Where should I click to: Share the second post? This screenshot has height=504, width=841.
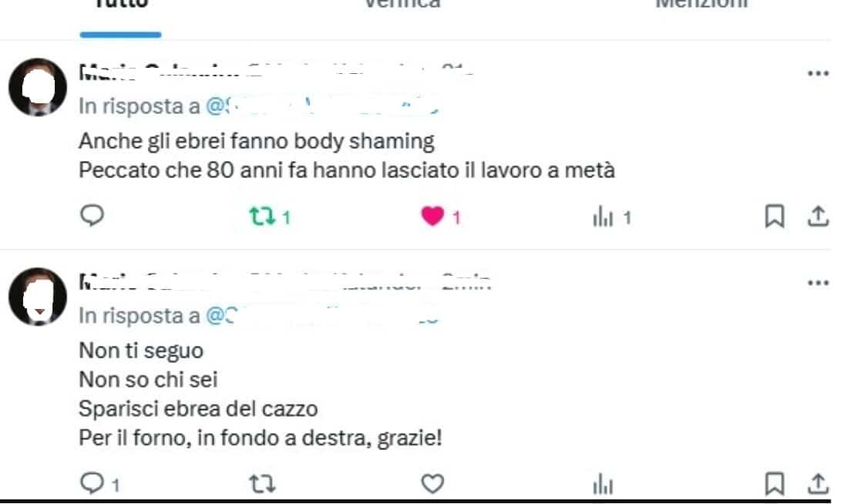pyautogui.click(x=818, y=484)
